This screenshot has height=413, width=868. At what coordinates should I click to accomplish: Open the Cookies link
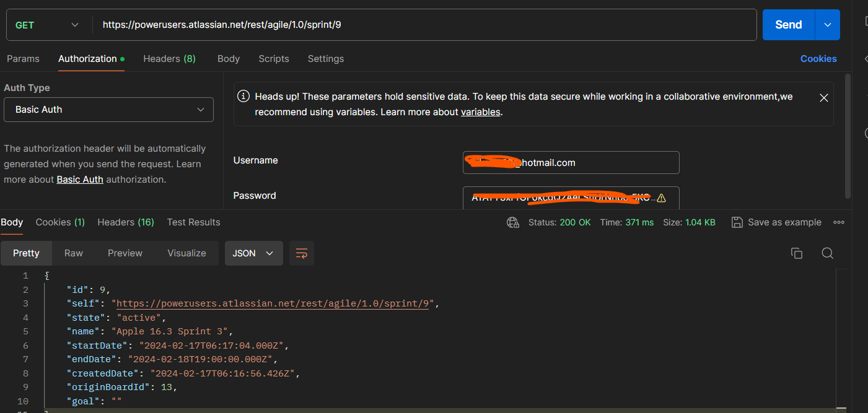pos(818,59)
